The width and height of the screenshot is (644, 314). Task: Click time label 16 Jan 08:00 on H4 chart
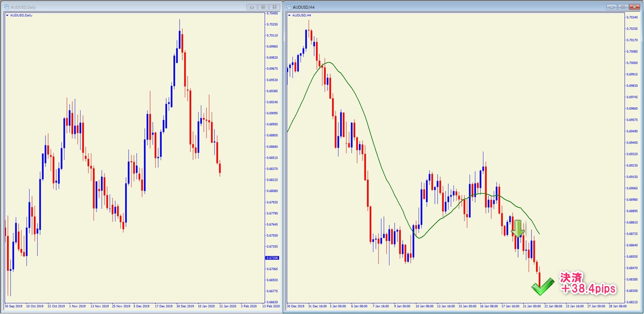tap(489, 306)
